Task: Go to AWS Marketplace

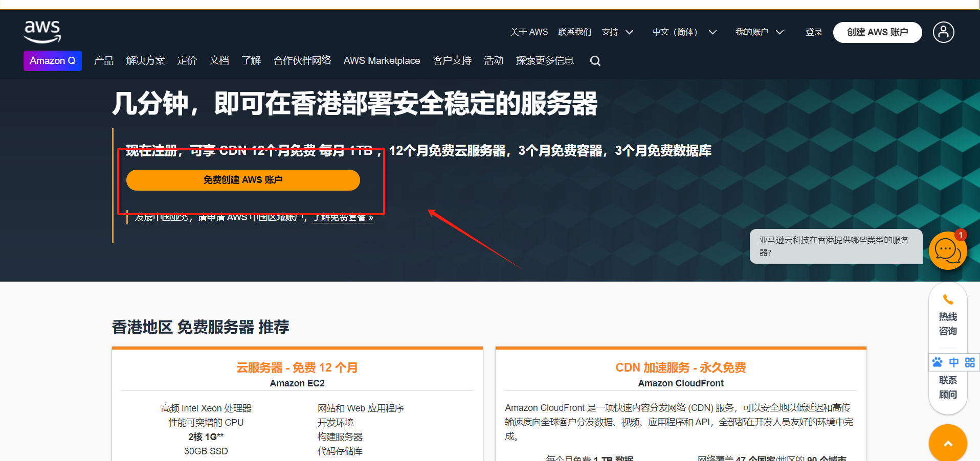Action: click(x=382, y=61)
